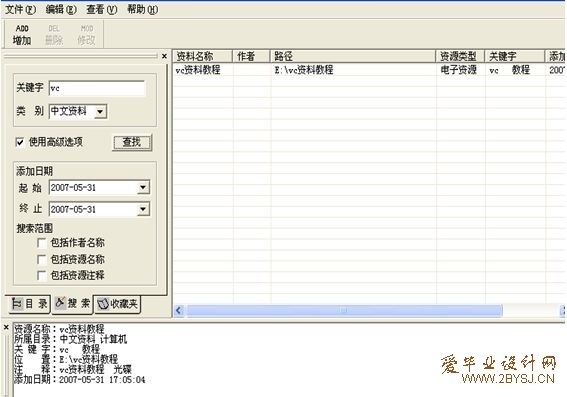Close the bottom details panel

pos(6,327)
